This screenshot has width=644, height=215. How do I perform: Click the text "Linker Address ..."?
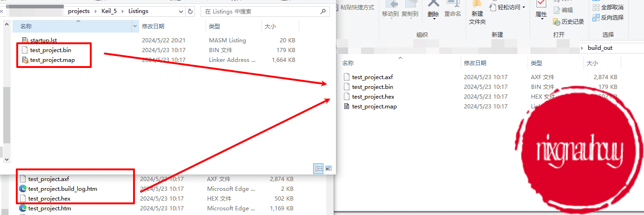point(232,60)
